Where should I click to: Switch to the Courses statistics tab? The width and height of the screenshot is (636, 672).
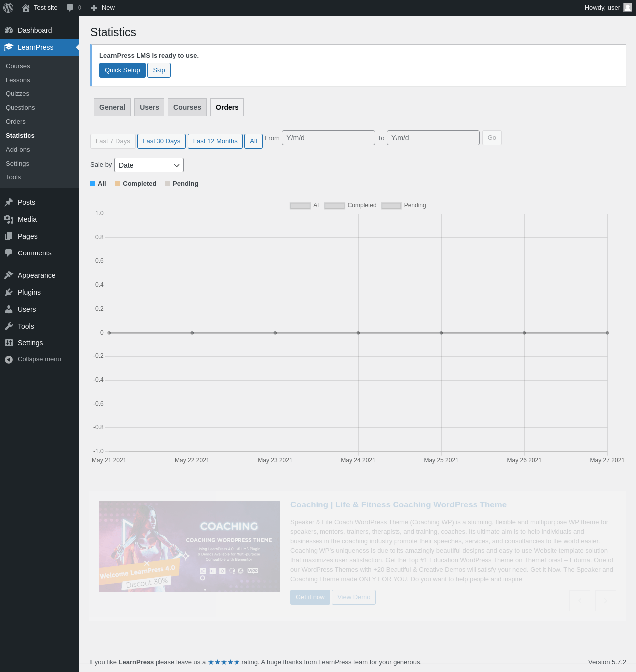tap(187, 107)
